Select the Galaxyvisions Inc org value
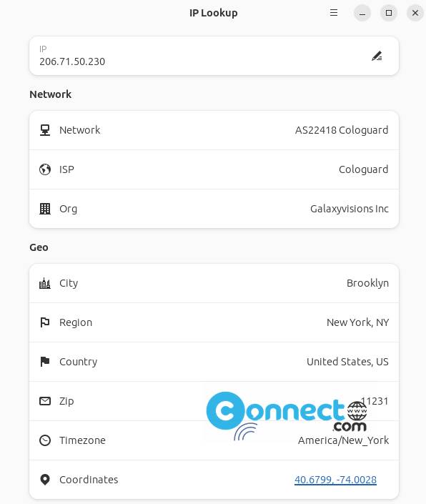This screenshot has width=426, height=504. pos(350,209)
